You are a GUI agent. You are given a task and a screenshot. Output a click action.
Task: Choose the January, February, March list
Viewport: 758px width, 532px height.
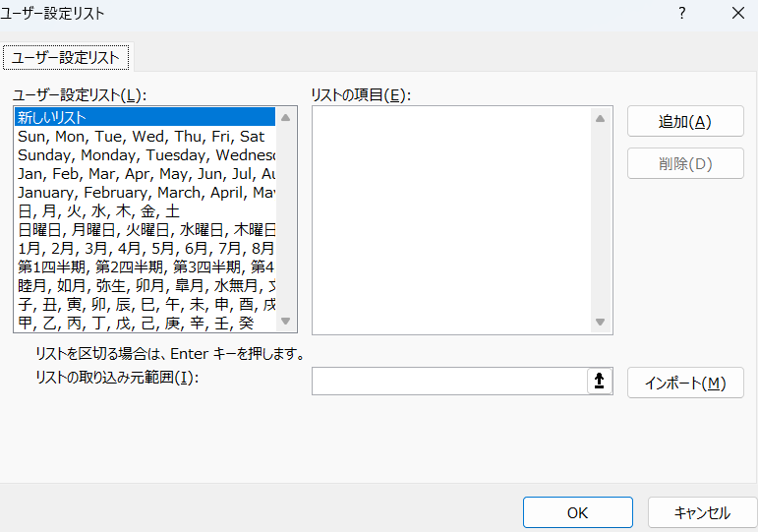tap(145, 193)
